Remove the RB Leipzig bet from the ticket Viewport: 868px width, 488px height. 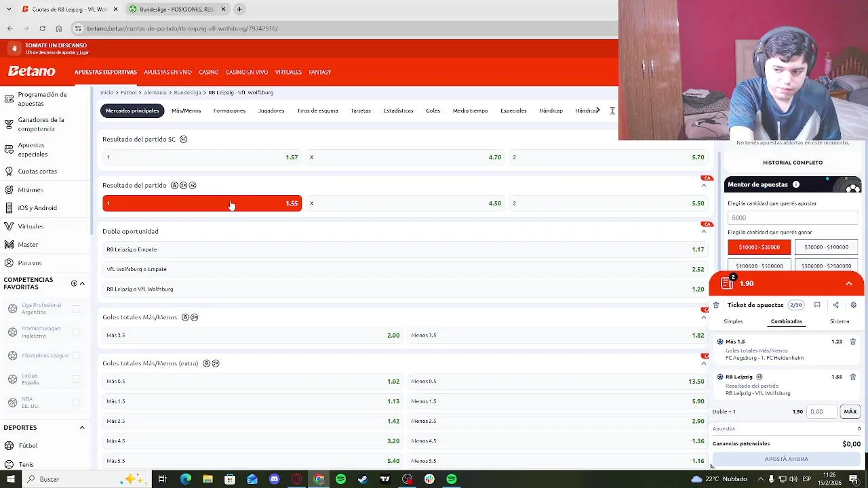click(853, 377)
